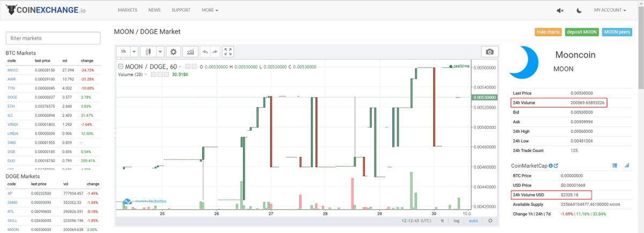Undo the last chart action
This screenshot has width=644, height=233.
point(205,51)
